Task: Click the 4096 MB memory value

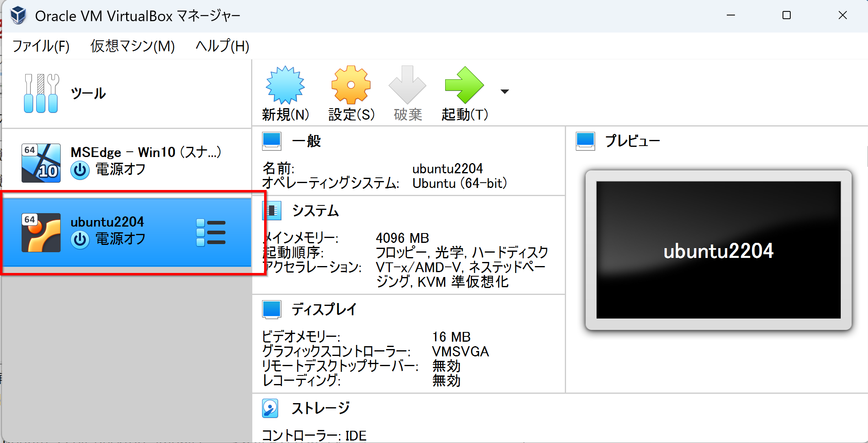Action: pyautogui.click(x=402, y=238)
